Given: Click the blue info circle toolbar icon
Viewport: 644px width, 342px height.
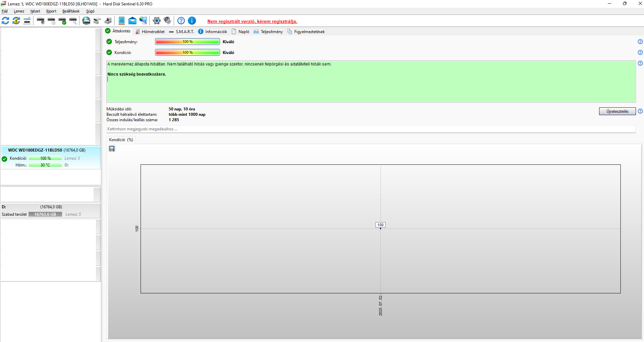Looking at the screenshot, I should tap(192, 21).
